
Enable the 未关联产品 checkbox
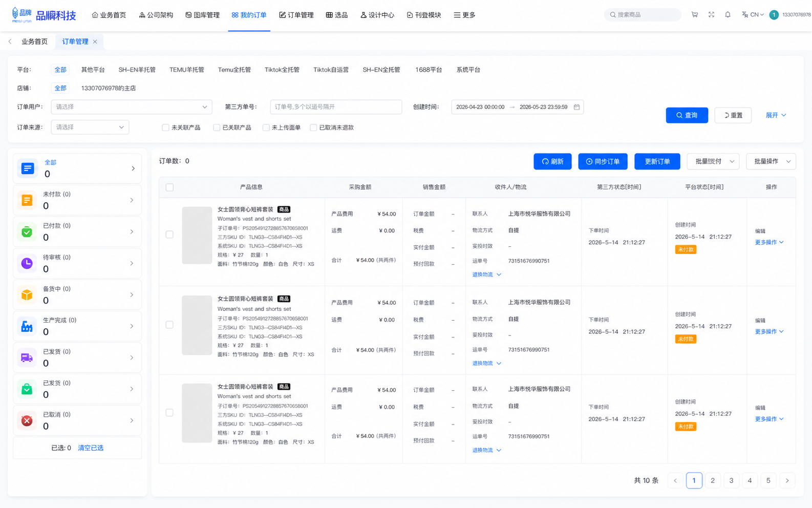pyautogui.click(x=165, y=128)
